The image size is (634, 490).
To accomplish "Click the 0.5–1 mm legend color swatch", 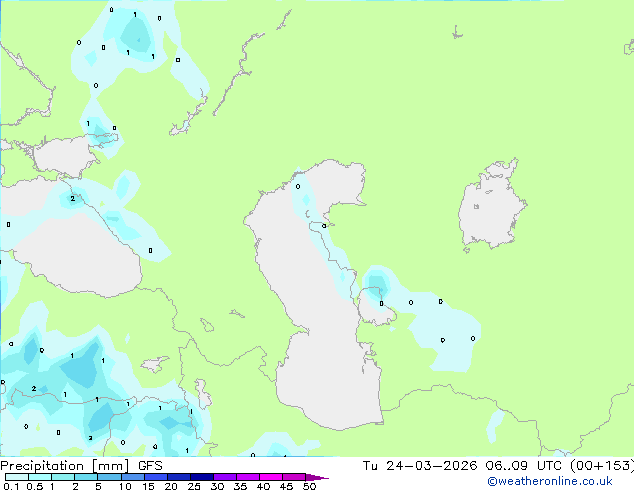I will pyautogui.click(x=40, y=477).
